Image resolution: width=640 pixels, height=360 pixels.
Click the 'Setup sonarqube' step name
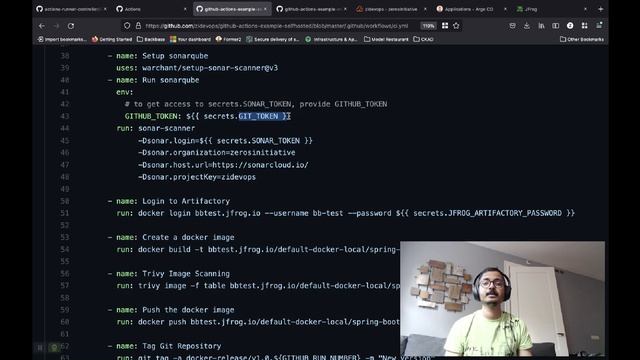175,56
